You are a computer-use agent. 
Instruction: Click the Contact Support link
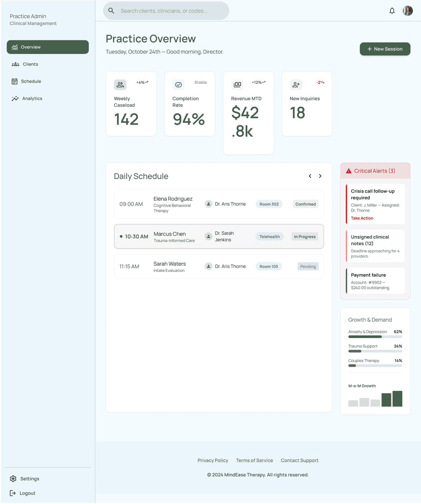tap(300, 461)
